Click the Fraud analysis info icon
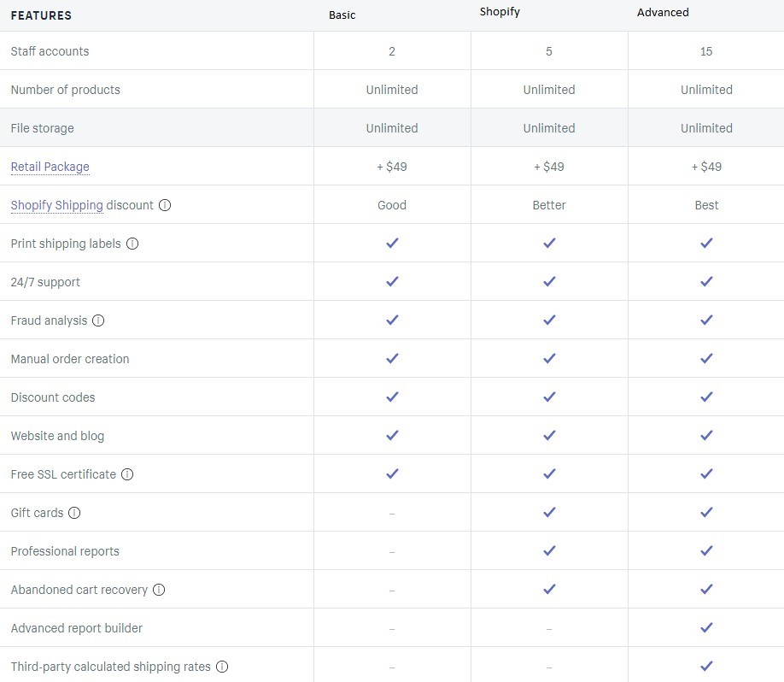 98,320
